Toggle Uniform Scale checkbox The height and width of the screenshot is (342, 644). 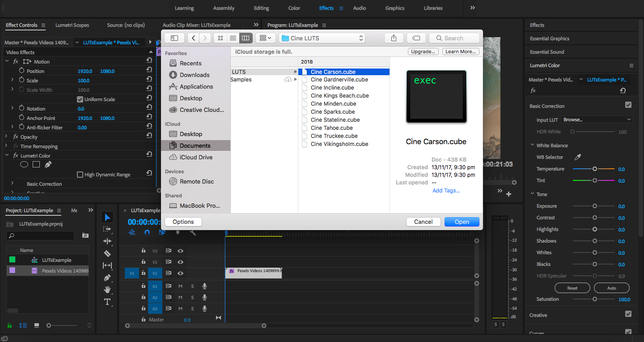pos(80,99)
